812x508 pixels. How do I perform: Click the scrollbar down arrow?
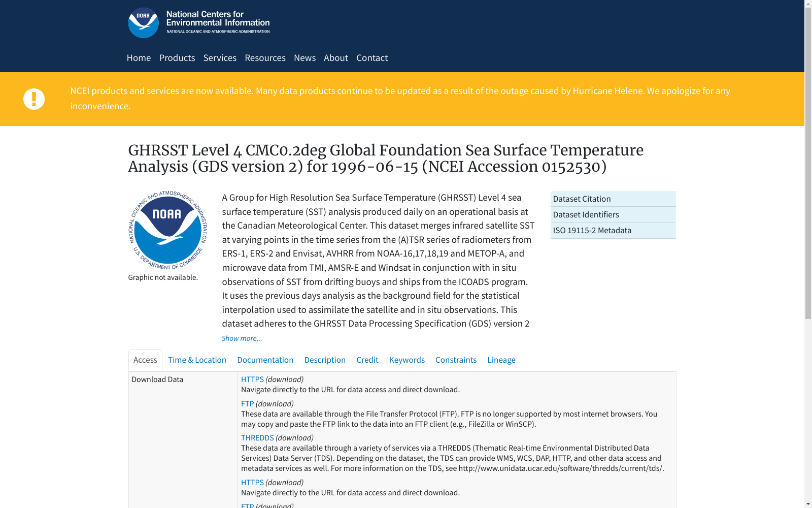pos(808,504)
